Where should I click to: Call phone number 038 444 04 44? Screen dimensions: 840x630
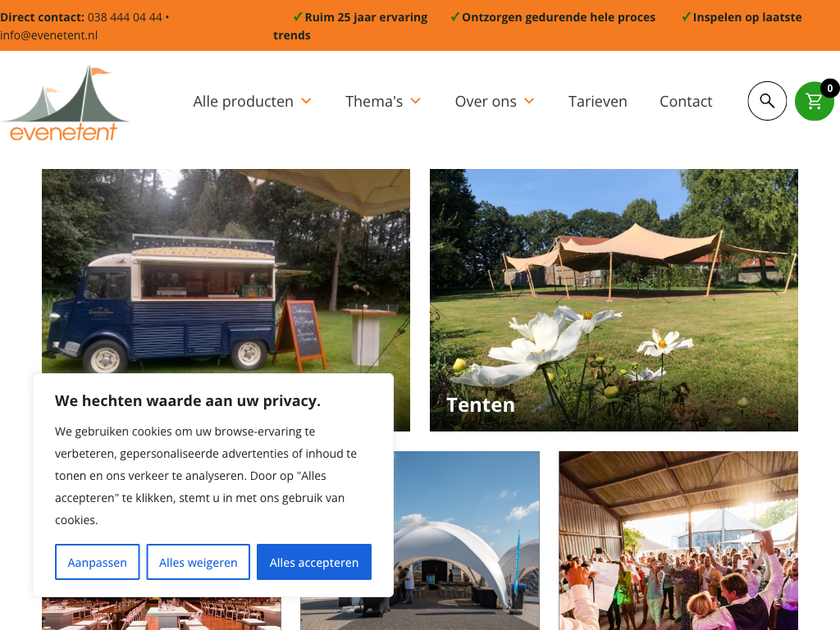coord(125,17)
